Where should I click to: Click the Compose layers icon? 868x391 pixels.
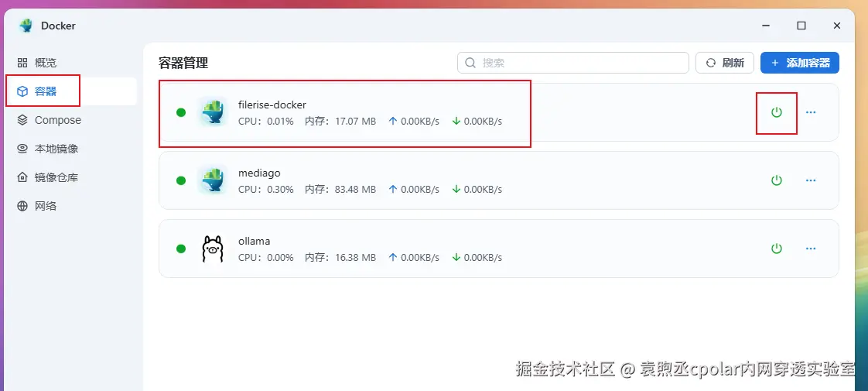(x=22, y=120)
